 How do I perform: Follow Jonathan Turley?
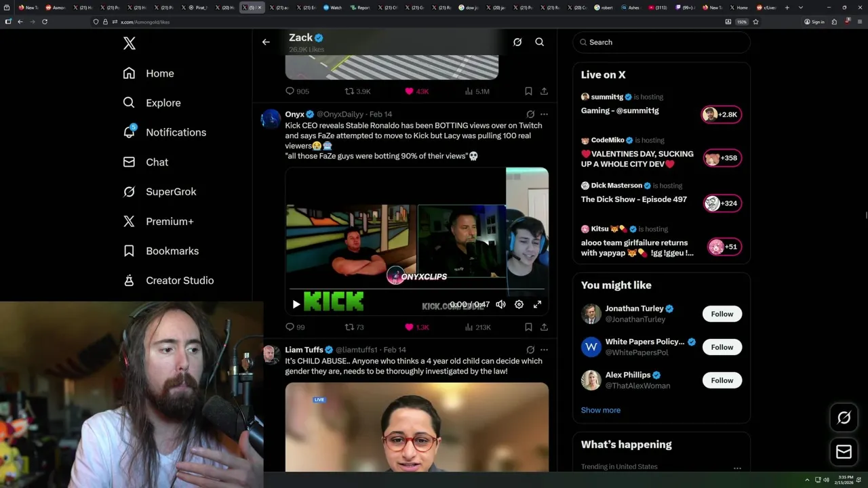722,314
